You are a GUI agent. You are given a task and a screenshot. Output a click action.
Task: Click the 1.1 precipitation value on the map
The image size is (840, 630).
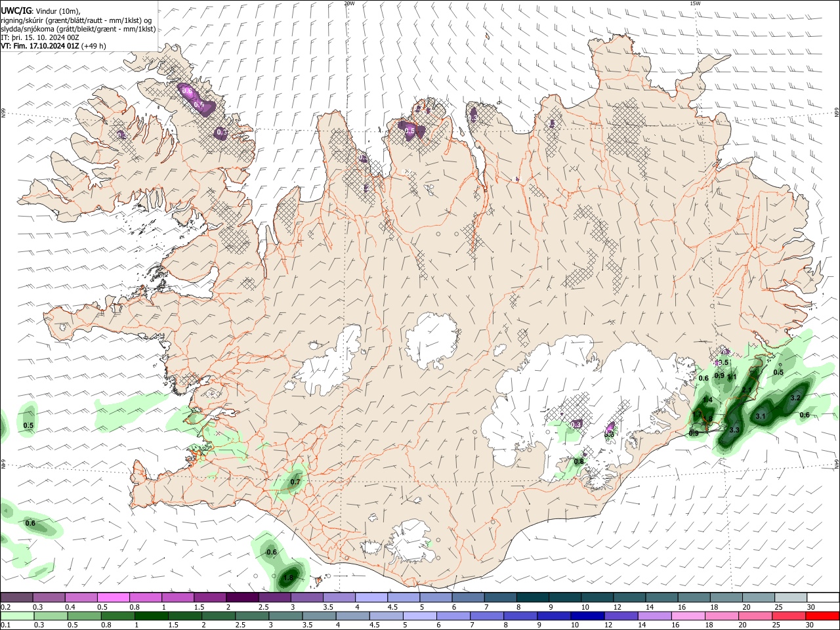click(x=732, y=377)
